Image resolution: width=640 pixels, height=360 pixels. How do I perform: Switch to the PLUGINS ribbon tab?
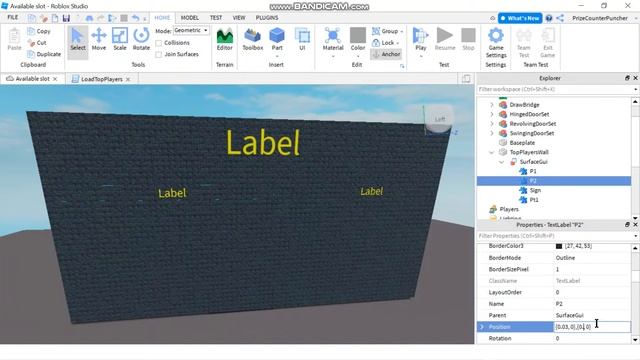coord(267,18)
